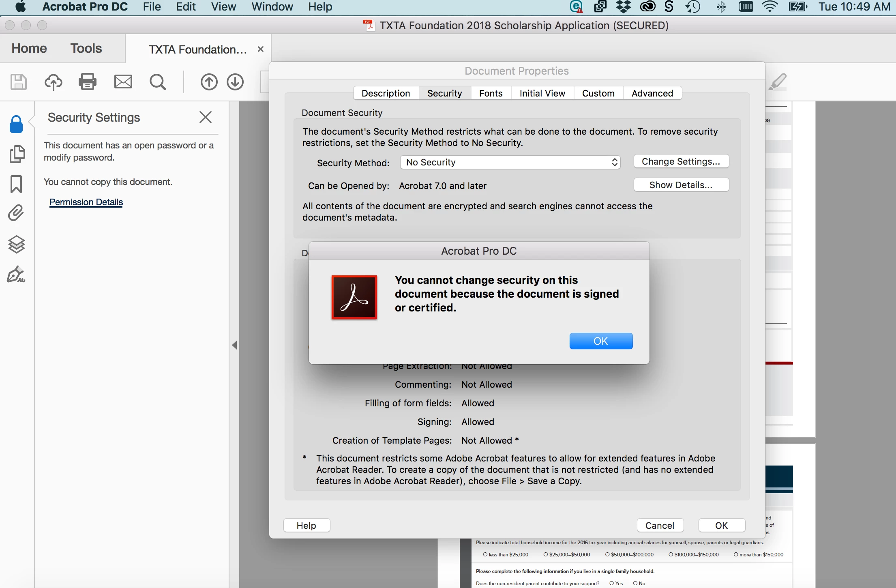Open the Bookmarks sidebar panel
The width and height of the screenshot is (896, 588).
coord(16,184)
